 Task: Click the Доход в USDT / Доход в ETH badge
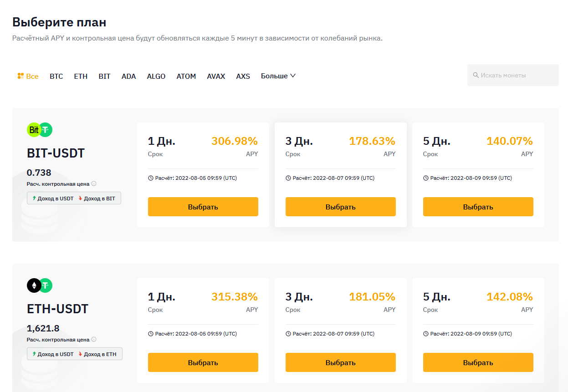click(74, 354)
